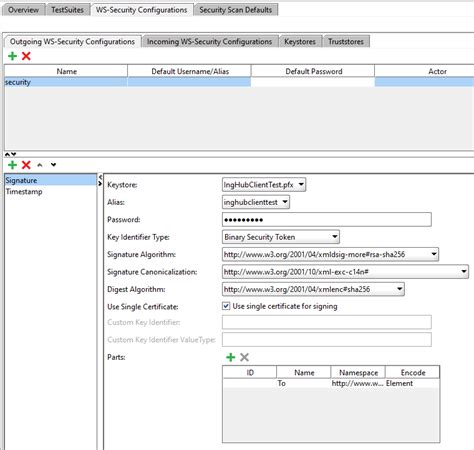Collapse the entries list with the splitter arrows
Image resolution: width=474 pixels, height=450 pixels.
click(100, 177)
